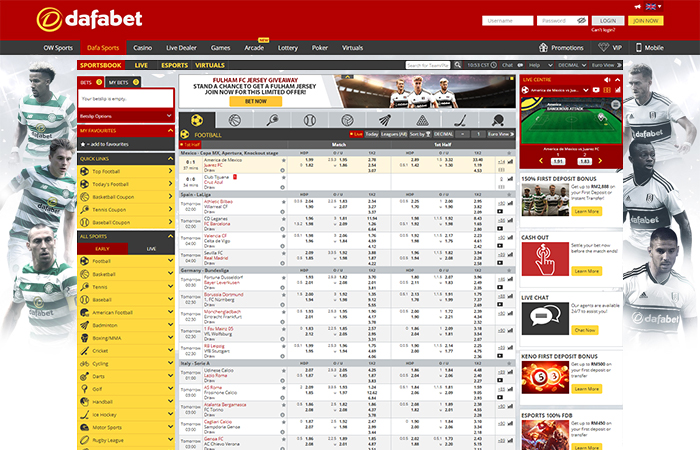Open Dafa Sports main tab
The height and width of the screenshot is (450, 700).
point(103,48)
